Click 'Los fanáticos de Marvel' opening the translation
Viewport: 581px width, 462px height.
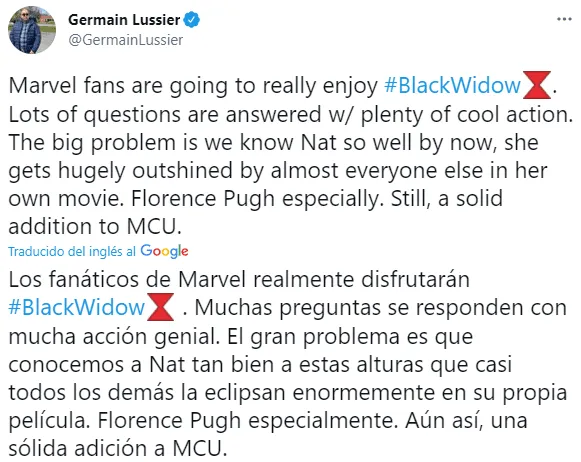coord(127,280)
